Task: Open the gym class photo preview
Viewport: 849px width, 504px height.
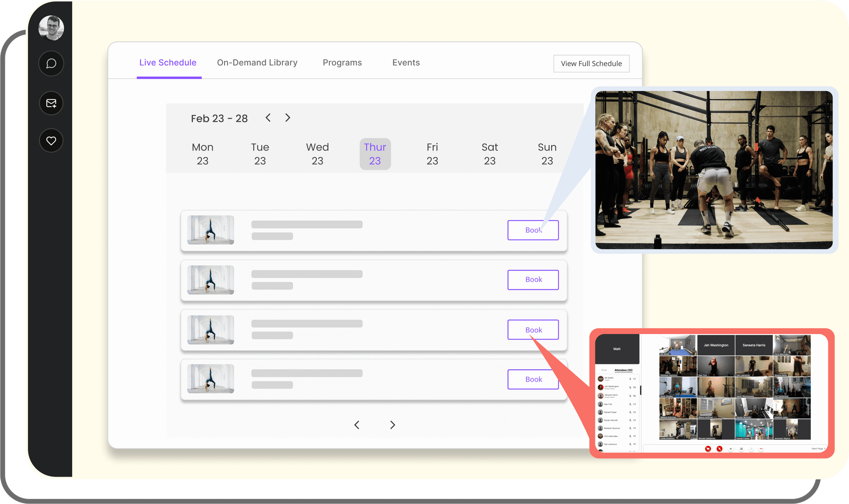Action: pos(713,170)
